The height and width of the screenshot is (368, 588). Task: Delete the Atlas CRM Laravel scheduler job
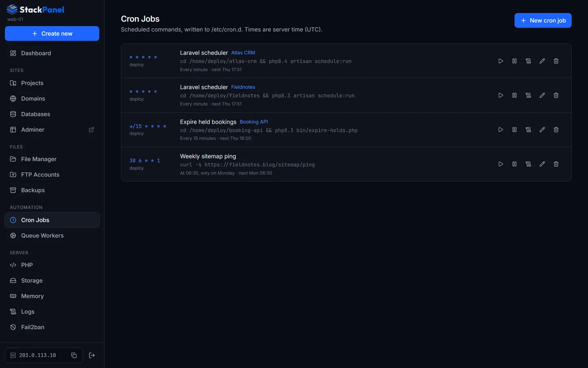[556, 61]
